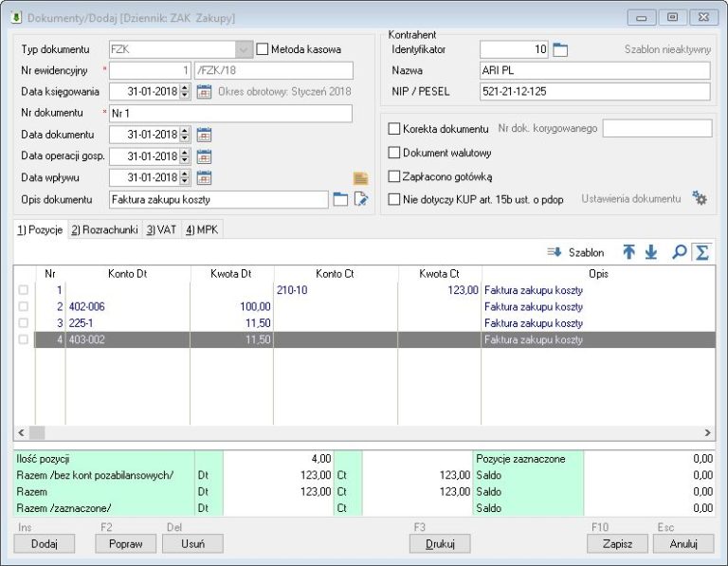This screenshot has width=728, height=566.
Task: Move position up with blue arrow
Action: (628, 251)
